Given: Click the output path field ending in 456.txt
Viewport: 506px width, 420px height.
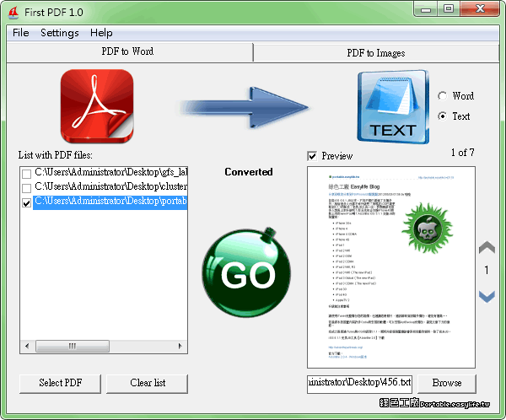Looking at the screenshot, I should 359,384.
